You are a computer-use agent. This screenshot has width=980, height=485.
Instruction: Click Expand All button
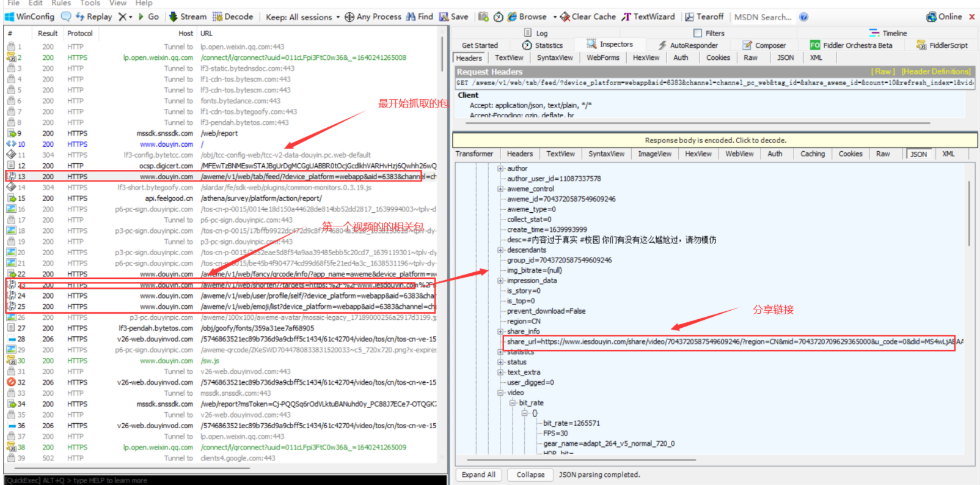(478, 475)
